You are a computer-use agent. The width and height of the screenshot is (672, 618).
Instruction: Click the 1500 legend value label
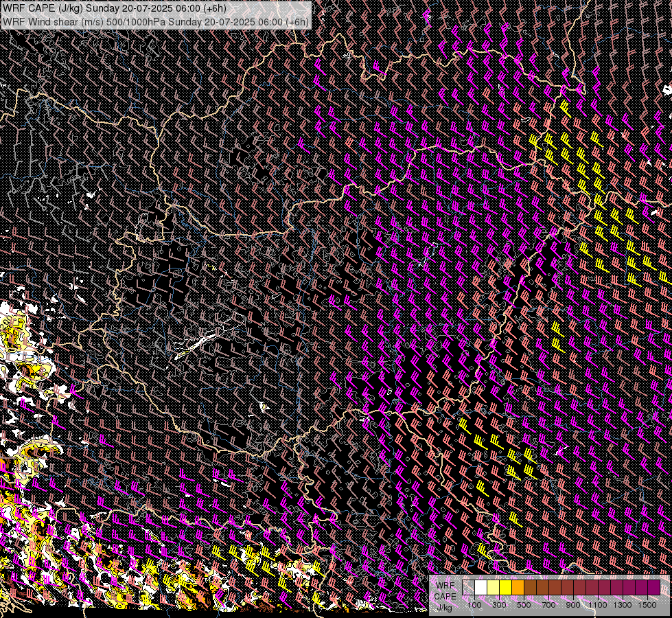(x=647, y=605)
